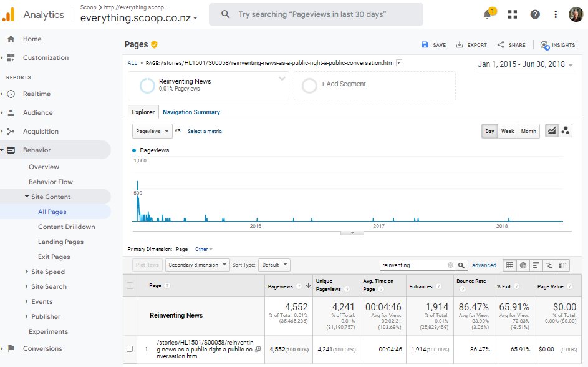
Task: Click the Audience person icon
Action: [x=11, y=112]
